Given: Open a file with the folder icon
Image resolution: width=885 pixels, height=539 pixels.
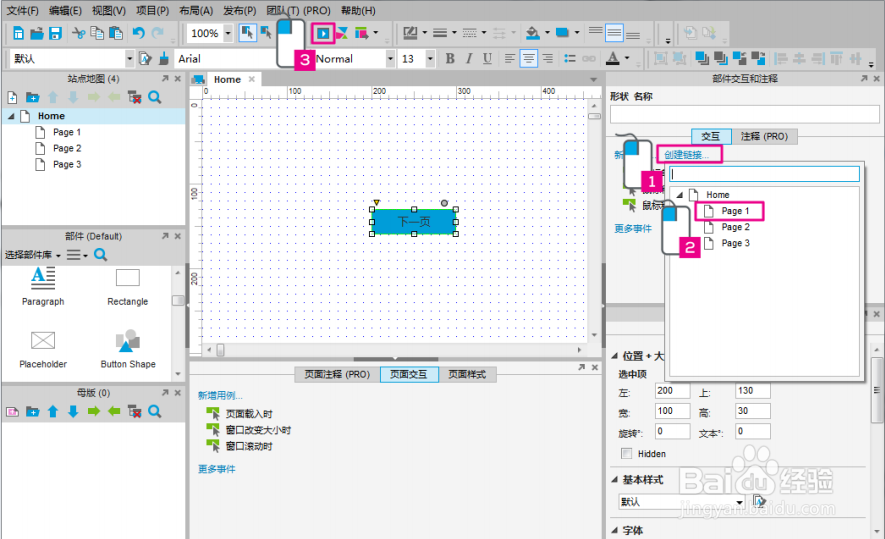Looking at the screenshot, I should coord(37,33).
